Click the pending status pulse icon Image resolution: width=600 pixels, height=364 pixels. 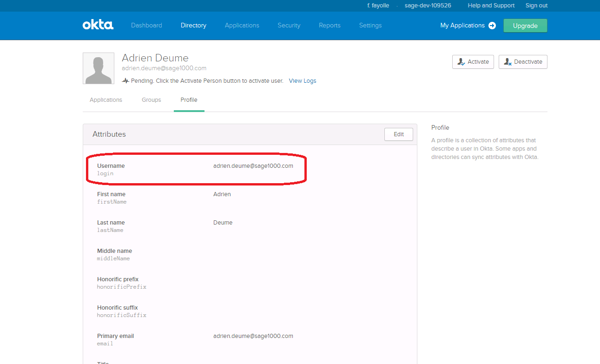(125, 80)
